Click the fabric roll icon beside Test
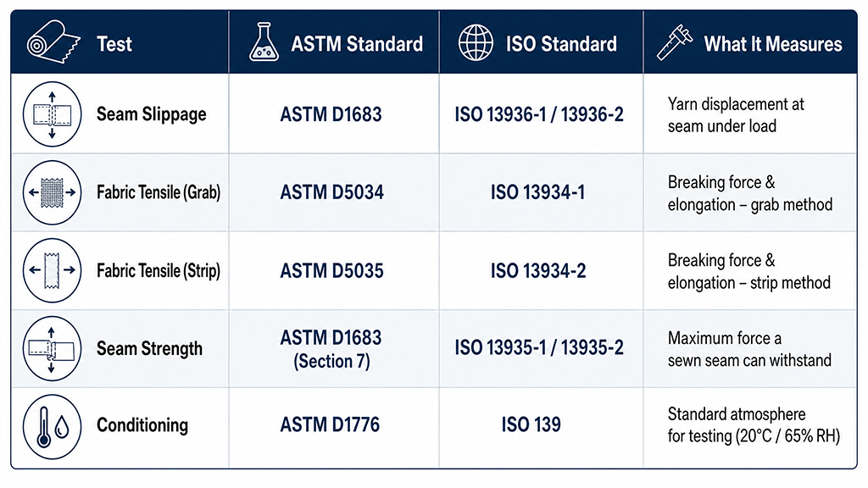Viewport: 868px width, 488px height. click(53, 42)
